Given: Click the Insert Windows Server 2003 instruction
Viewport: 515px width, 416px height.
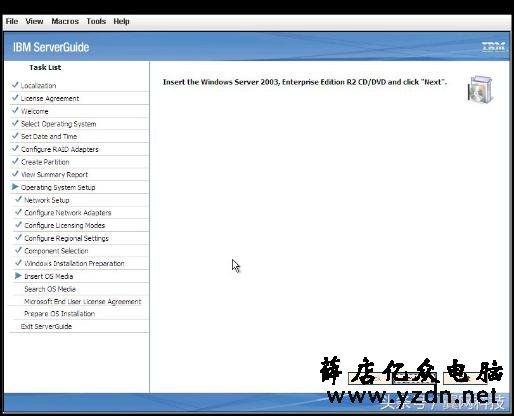Looking at the screenshot, I should click(305, 82).
